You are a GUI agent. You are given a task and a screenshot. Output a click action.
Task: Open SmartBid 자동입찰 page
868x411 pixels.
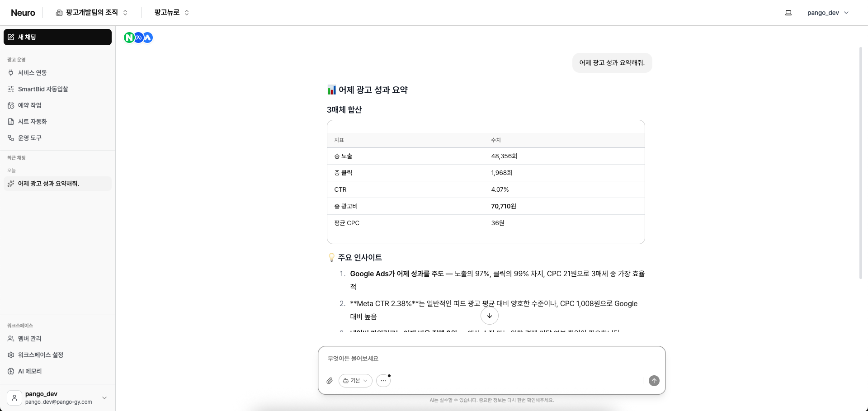[x=57, y=89]
